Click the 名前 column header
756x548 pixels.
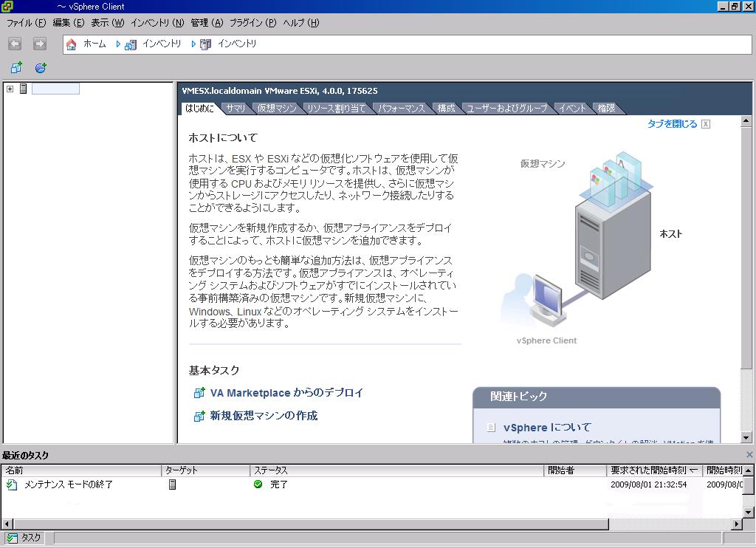tap(81, 470)
